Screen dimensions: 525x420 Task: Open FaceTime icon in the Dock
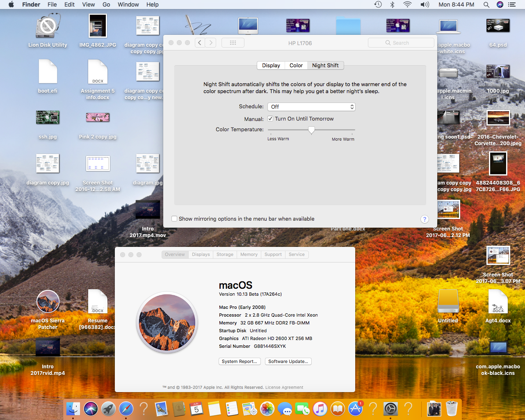[302, 409]
